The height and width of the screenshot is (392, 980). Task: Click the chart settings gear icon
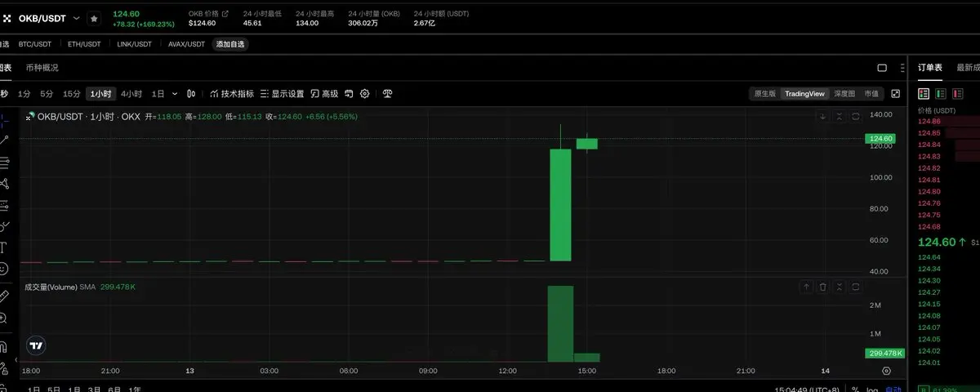click(365, 94)
